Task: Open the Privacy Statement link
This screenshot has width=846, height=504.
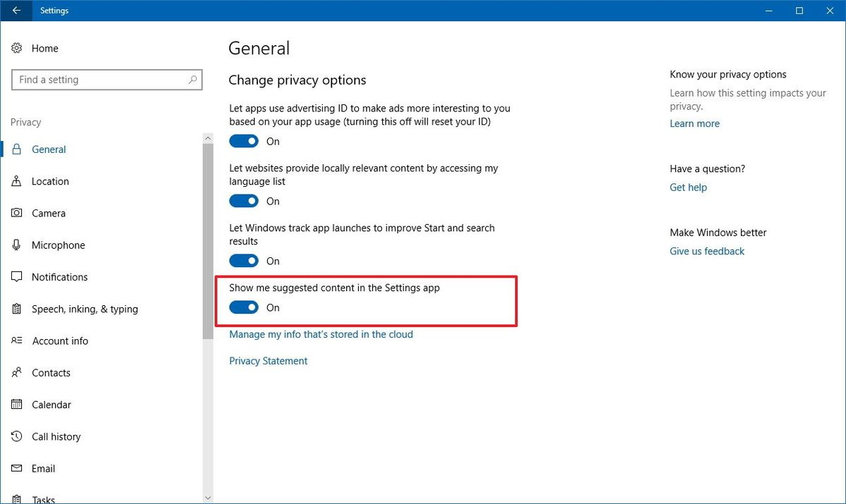Action: point(268,360)
